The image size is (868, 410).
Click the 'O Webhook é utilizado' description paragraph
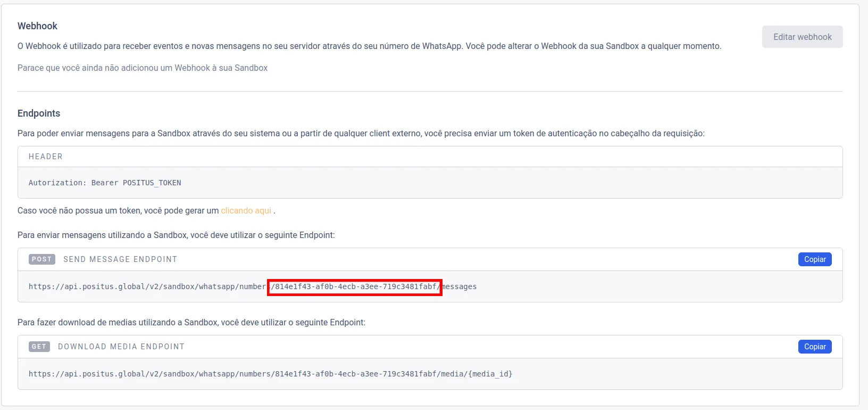click(x=370, y=46)
